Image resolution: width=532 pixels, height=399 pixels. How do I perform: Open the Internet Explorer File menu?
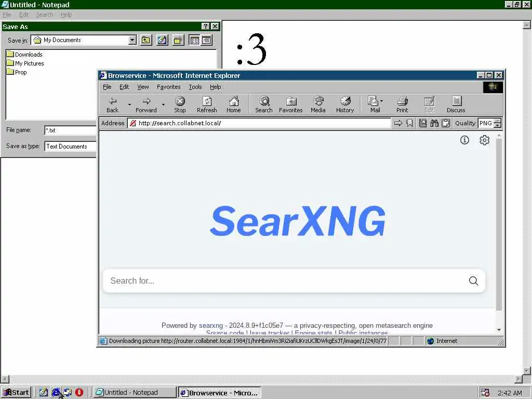point(107,87)
